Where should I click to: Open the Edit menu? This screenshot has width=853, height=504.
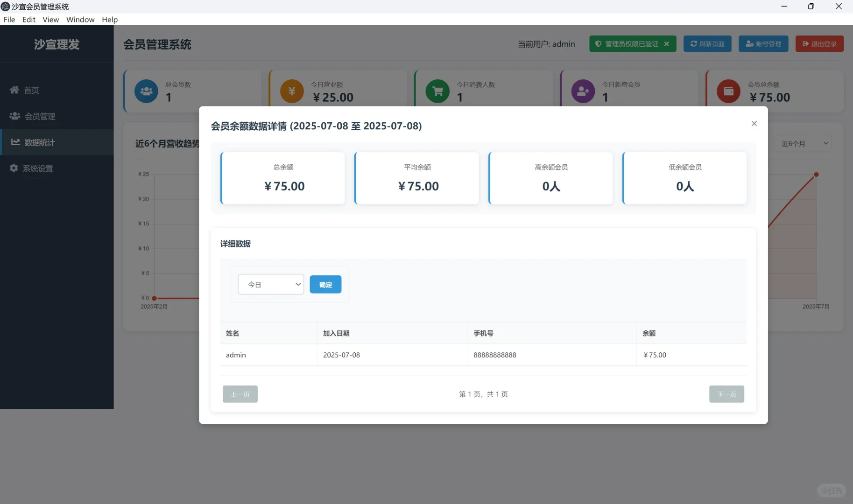29,20
